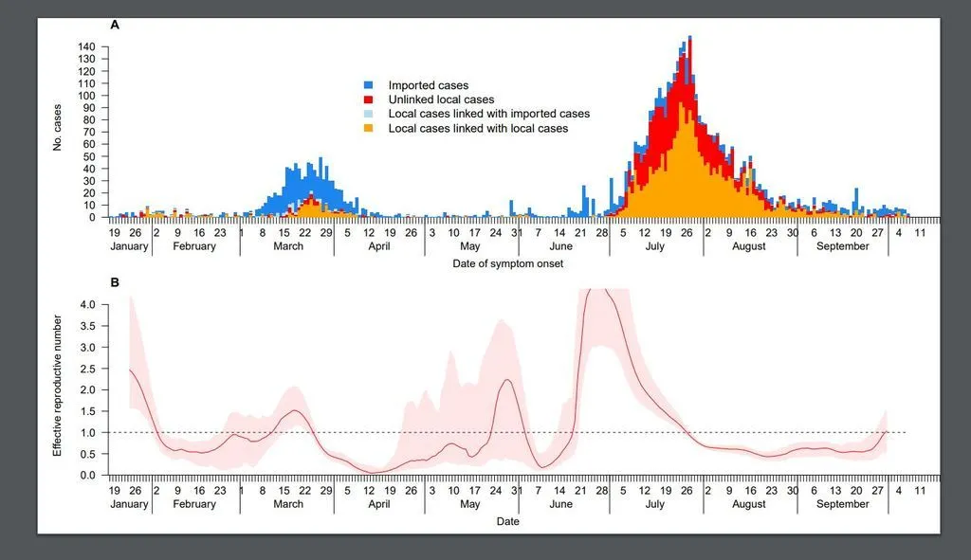This screenshot has height=560, width=971.
Task: Click the 'February' month label in panel A
Action: click(x=194, y=246)
